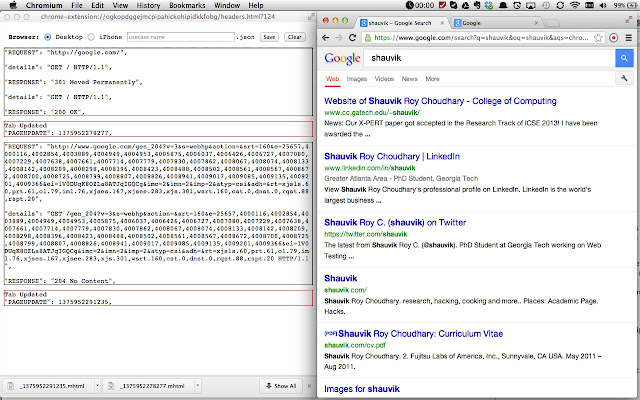This screenshot has height=400, width=640.
Task: Click the volume speaker menu bar icon
Action: [603, 5]
